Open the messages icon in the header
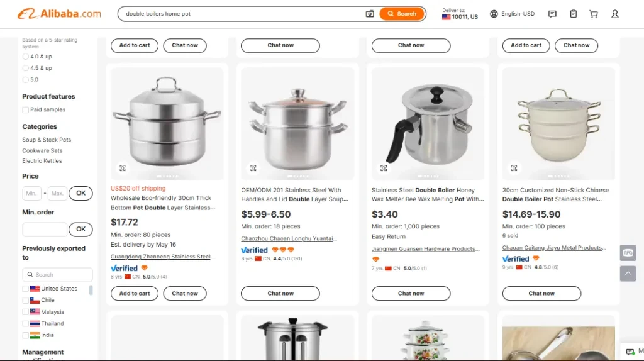 click(x=552, y=14)
